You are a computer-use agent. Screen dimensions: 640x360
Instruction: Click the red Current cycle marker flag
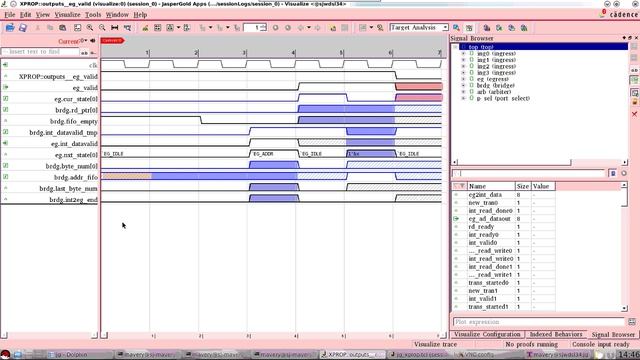pyautogui.click(x=112, y=40)
